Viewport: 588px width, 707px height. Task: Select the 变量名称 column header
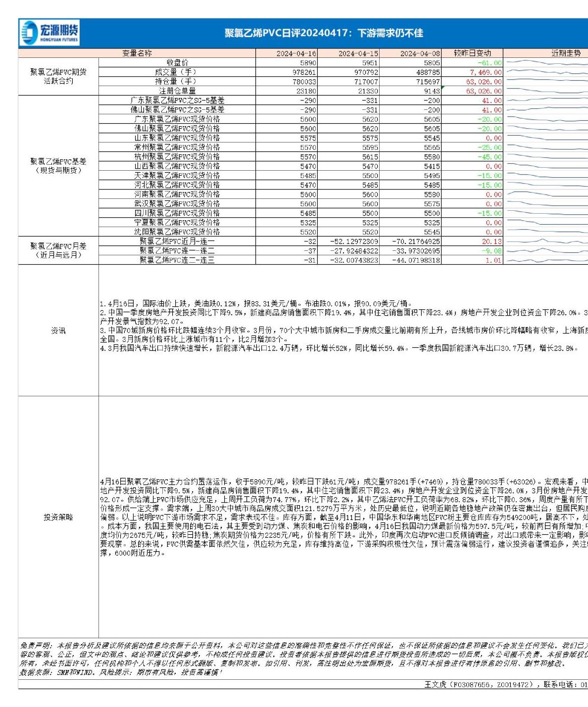pos(137,53)
